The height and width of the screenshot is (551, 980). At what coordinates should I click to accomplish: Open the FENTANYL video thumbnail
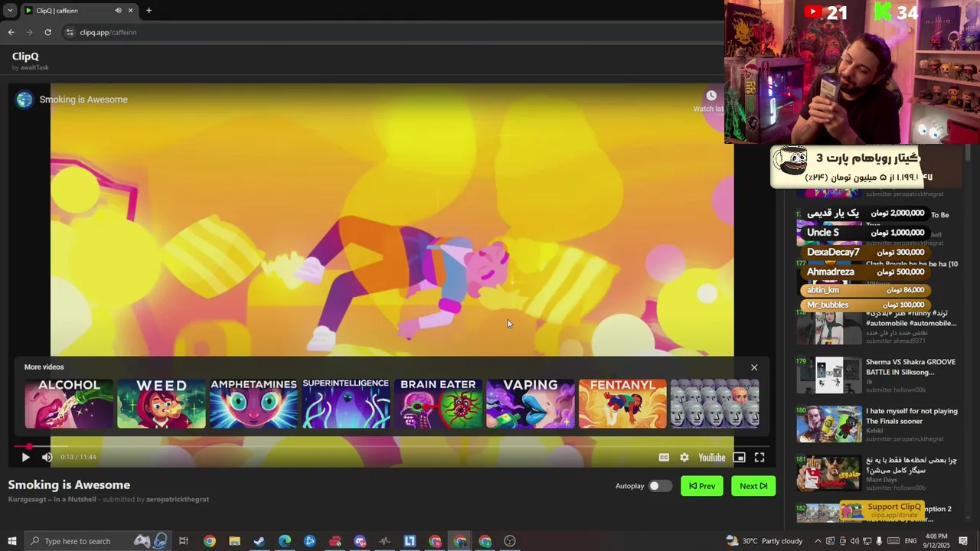click(622, 403)
